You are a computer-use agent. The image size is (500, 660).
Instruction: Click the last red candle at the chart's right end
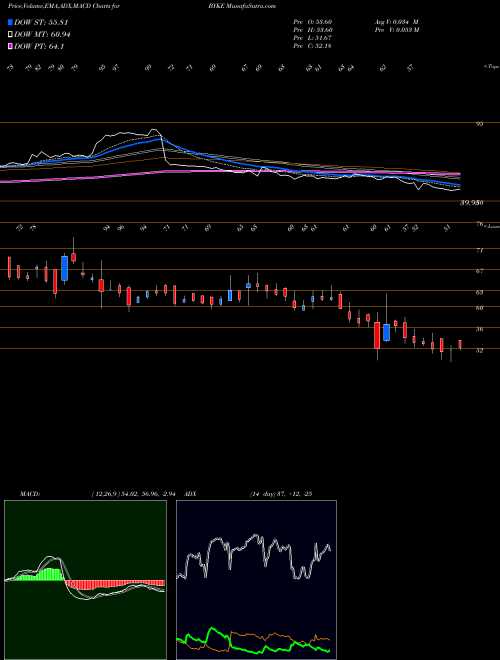(460, 344)
